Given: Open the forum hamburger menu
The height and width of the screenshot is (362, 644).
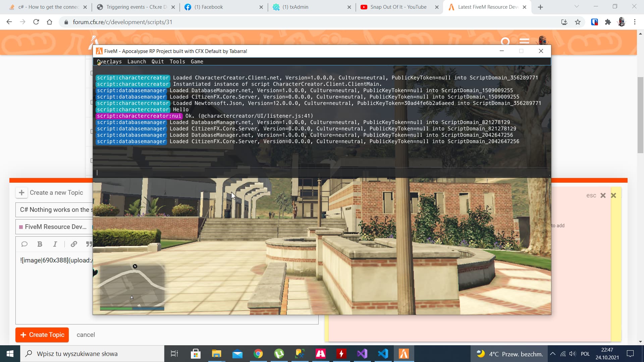Looking at the screenshot, I should pos(524,42).
